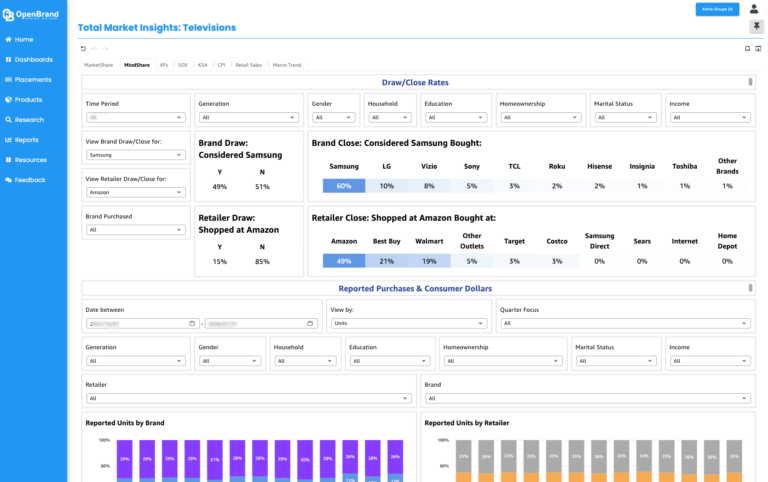Click the pin icon below profile
This screenshot has width=768, height=482.
click(756, 26)
